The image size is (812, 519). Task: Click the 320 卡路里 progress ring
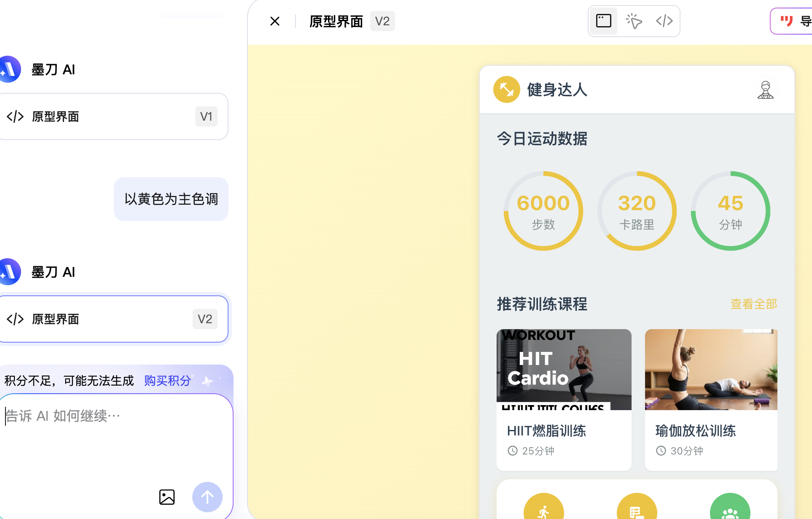tap(637, 211)
